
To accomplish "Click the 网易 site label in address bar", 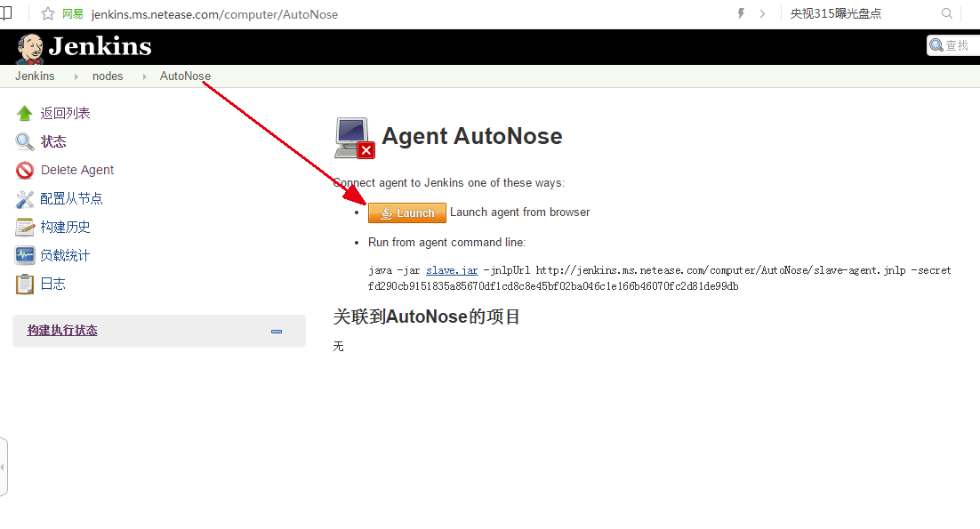I will pos(73,13).
